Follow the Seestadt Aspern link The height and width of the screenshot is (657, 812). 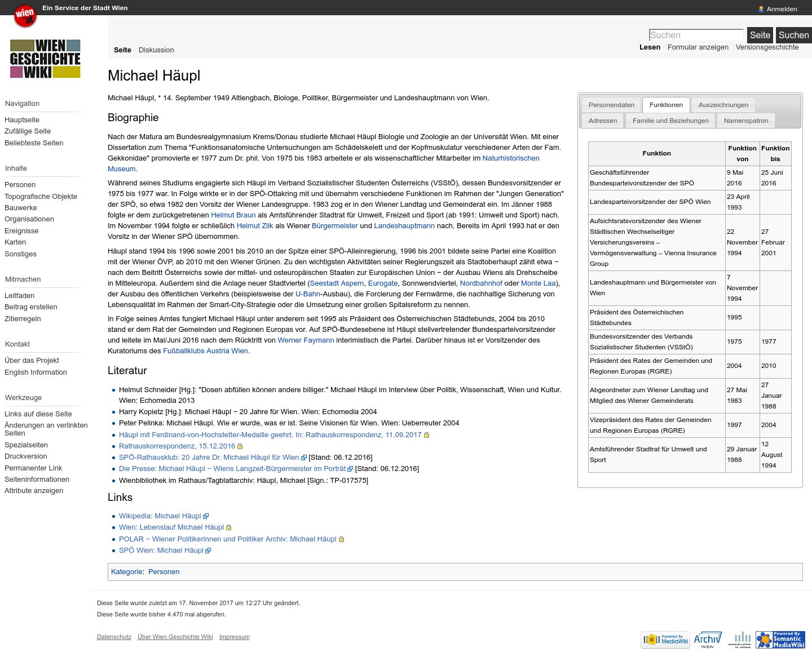(x=337, y=283)
